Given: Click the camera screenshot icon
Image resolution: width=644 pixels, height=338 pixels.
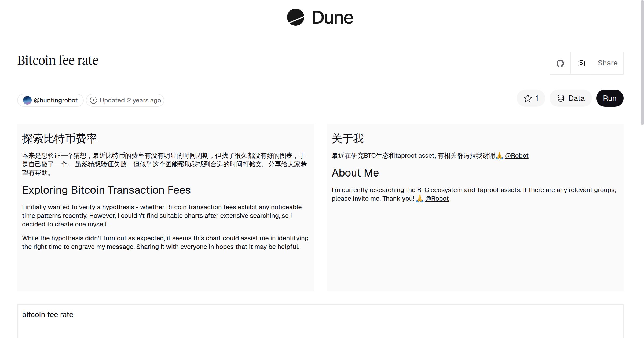Looking at the screenshot, I should (581, 63).
